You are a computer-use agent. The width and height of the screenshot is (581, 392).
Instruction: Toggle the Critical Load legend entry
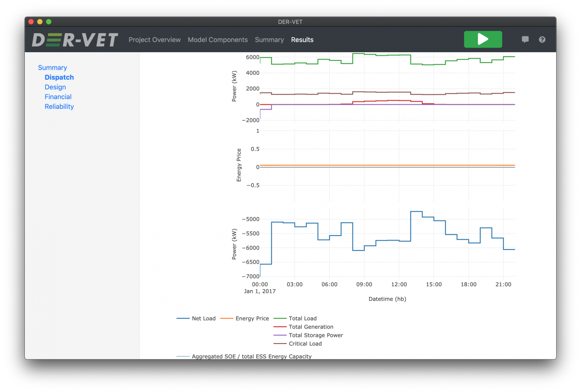(x=305, y=344)
